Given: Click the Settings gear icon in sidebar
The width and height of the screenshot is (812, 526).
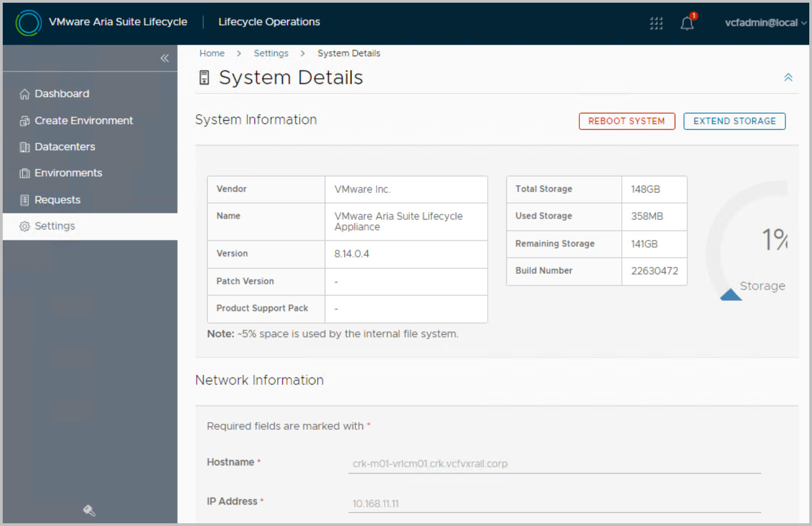Looking at the screenshot, I should 25,227.
